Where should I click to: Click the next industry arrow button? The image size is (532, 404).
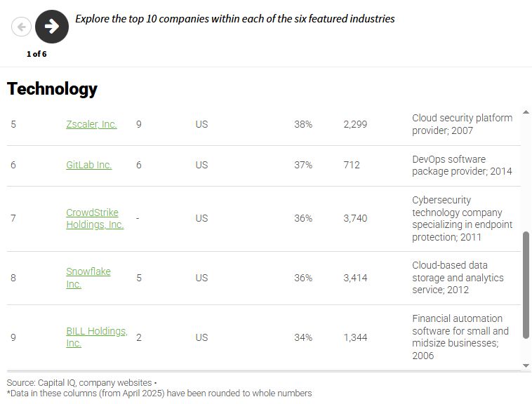(x=52, y=27)
